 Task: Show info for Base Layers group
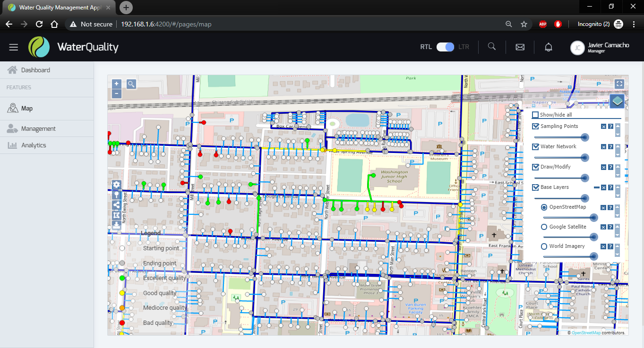point(610,187)
